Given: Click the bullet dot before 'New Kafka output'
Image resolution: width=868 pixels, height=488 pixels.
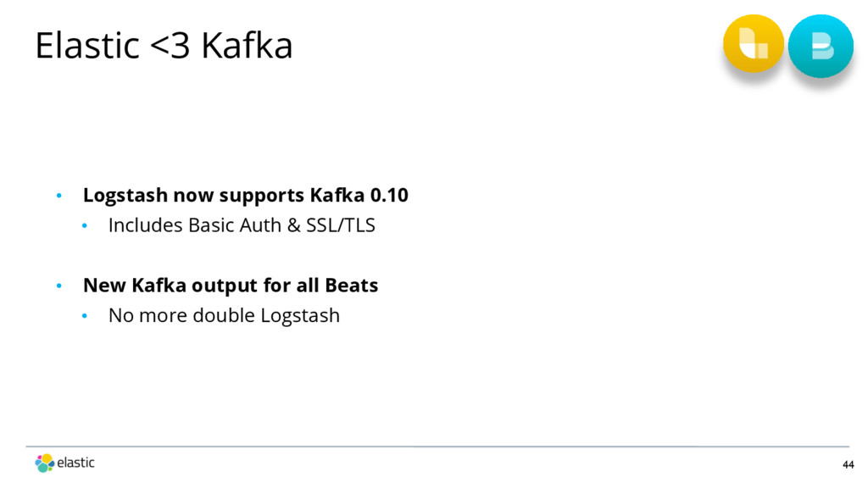Looking at the screenshot, I should (x=59, y=286).
